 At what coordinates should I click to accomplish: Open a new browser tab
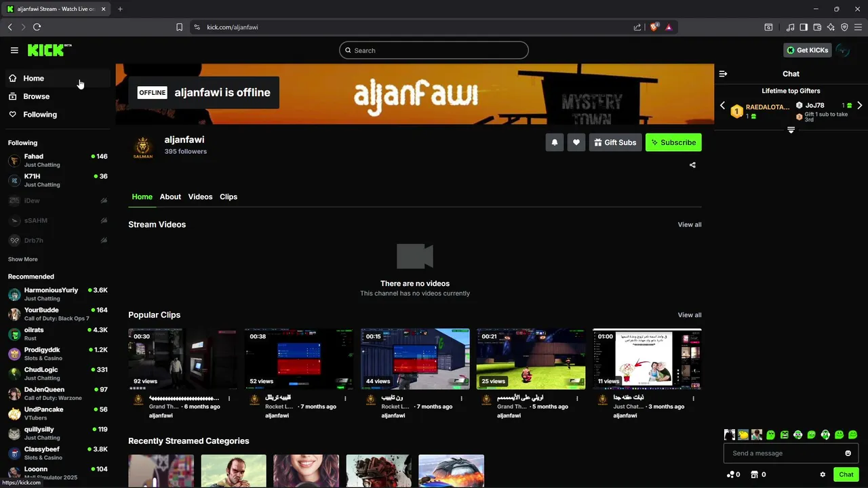(120, 9)
